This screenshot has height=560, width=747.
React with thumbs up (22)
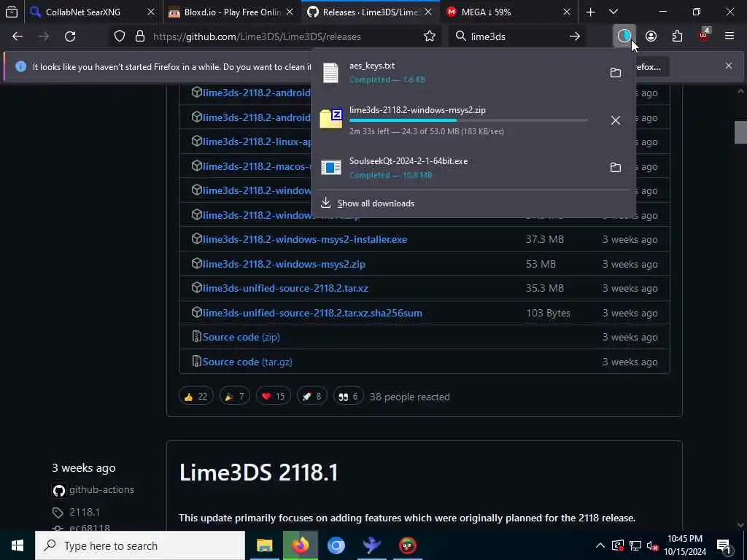point(196,397)
